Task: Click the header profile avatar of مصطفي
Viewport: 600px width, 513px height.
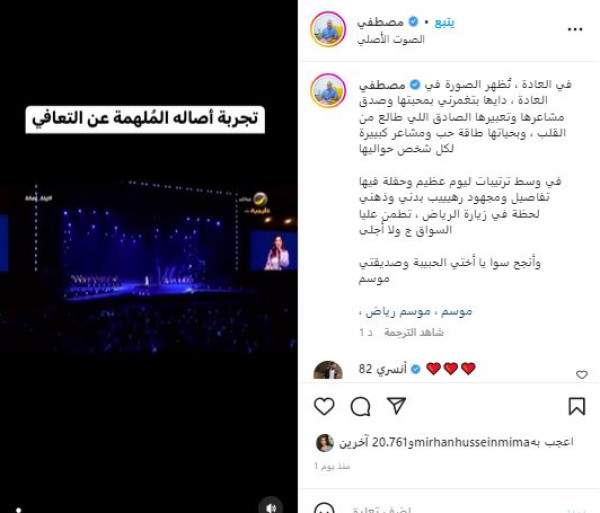Action: [x=328, y=29]
